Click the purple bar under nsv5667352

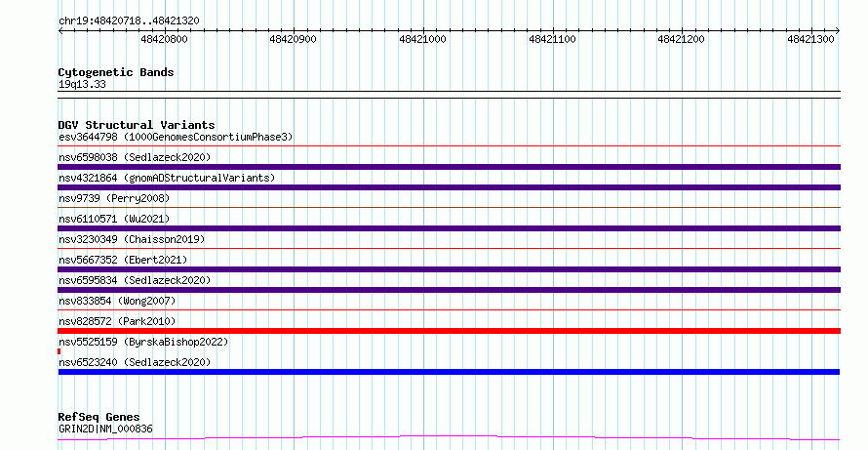point(449,269)
